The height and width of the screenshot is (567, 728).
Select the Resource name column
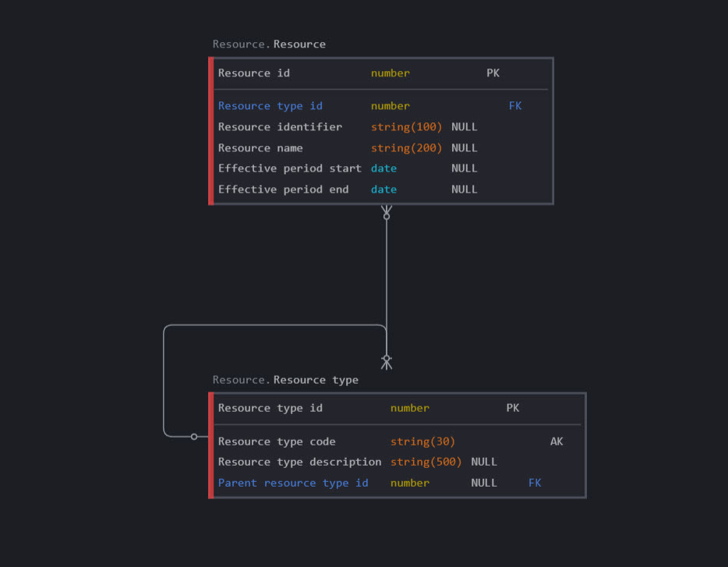coord(260,148)
